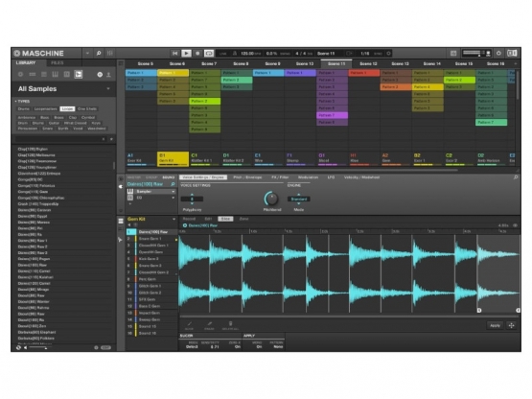Screen dimensions: 532x399
Task: Switch to the MASTER channel tab
Action: point(133,177)
